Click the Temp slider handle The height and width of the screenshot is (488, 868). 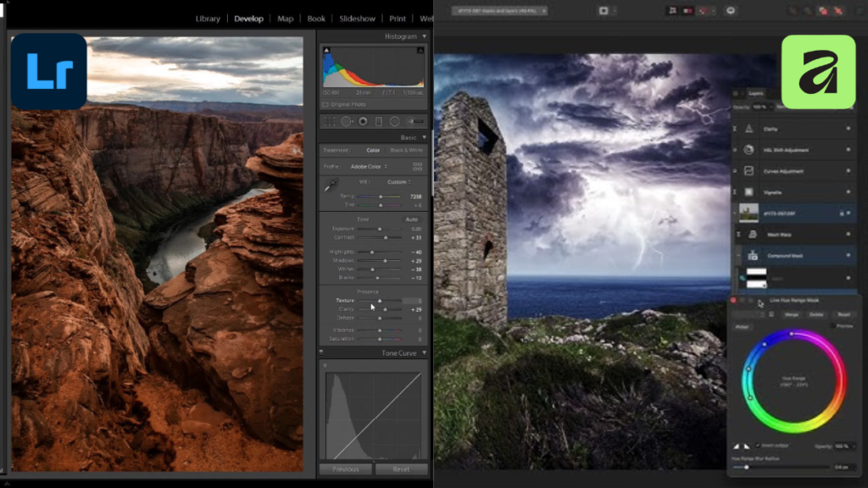pos(381,197)
